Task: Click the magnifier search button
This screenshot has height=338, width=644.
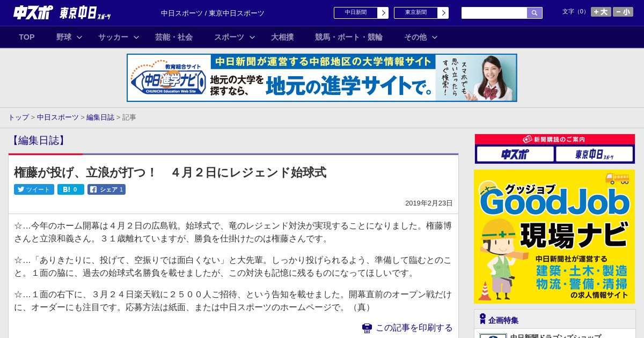Action: [535, 13]
